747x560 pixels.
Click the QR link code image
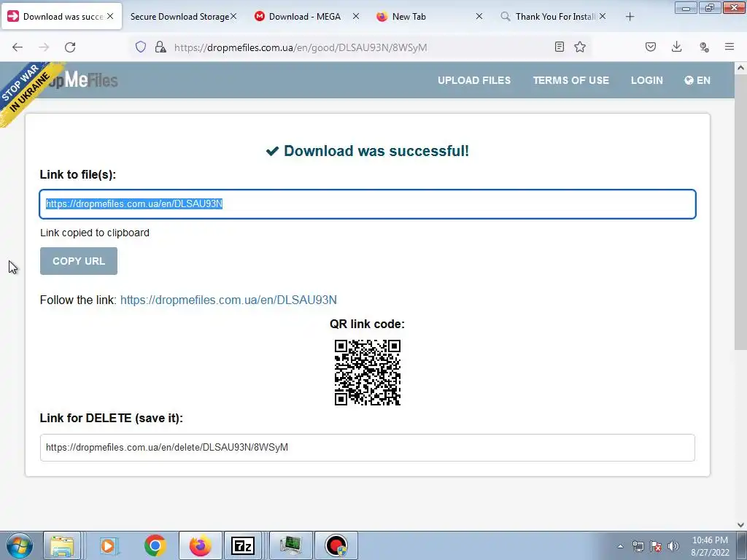[x=368, y=373]
